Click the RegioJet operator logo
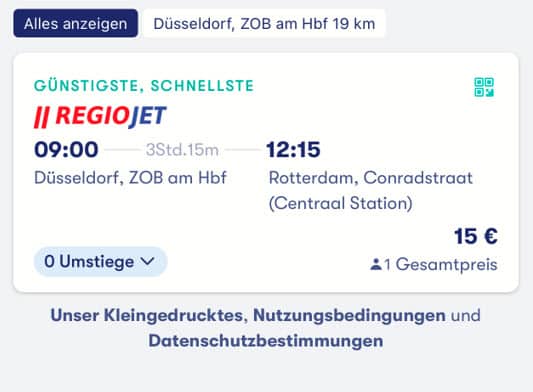This screenshot has height=392, width=533. (x=100, y=116)
